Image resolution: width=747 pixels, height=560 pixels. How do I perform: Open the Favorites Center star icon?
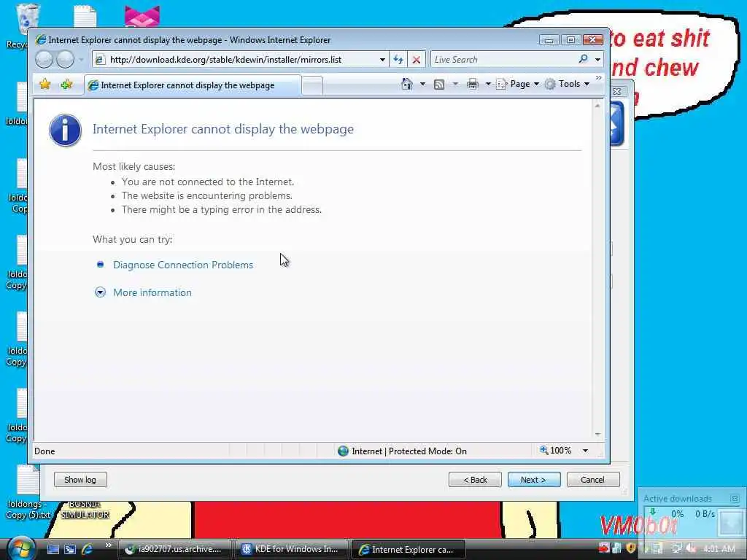[x=44, y=85]
